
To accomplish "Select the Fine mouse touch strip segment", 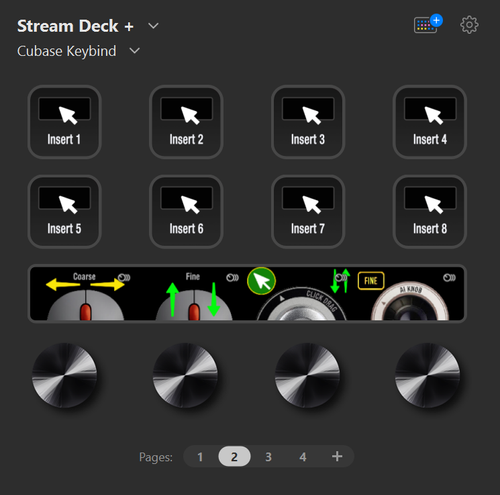I will [194, 294].
